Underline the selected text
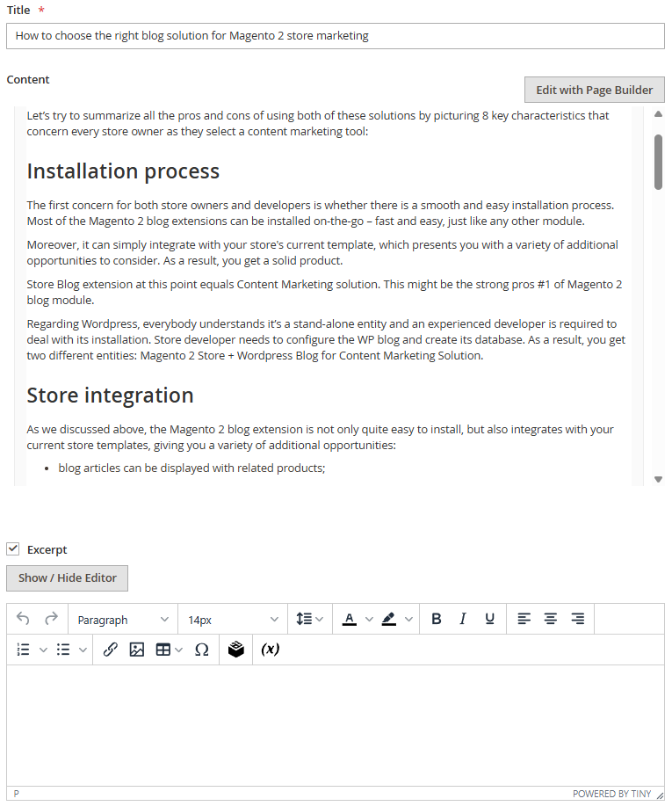The width and height of the screenshot is (672, 806). coord(489,620)
